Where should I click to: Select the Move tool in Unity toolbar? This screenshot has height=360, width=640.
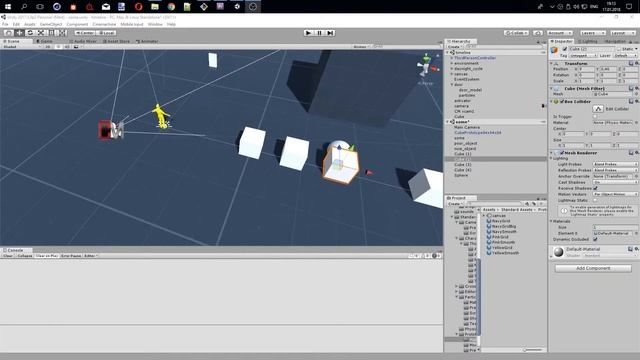19,33
